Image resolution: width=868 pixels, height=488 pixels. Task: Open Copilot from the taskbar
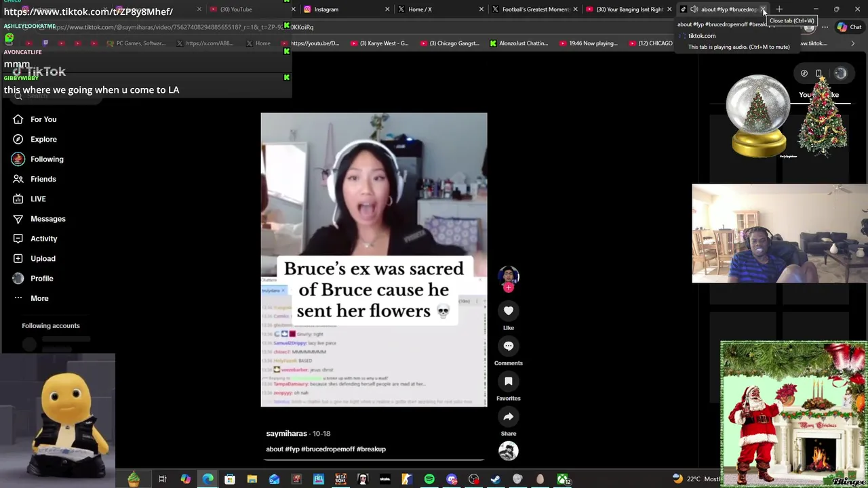coord(185,479)
